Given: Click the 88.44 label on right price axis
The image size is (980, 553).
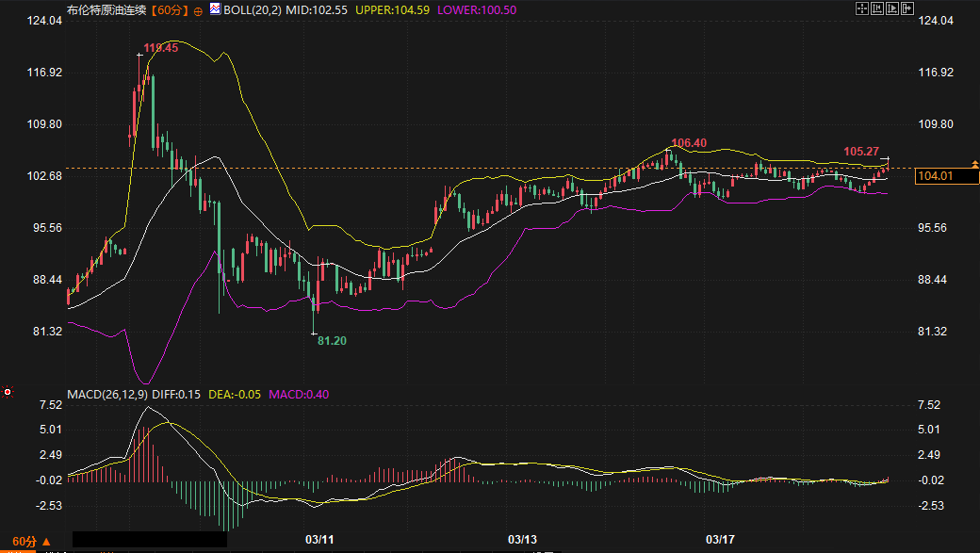Looking at the screenshot, I should pyautogui.click(x=933, y=280).
